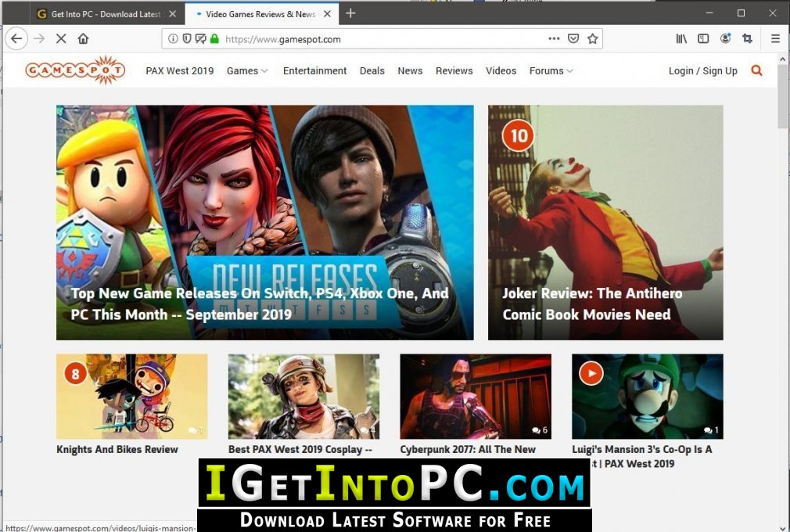The width and height of the screenshot is (790, 532).
Task: Go to Entertainment section
Action: point(314,71)
